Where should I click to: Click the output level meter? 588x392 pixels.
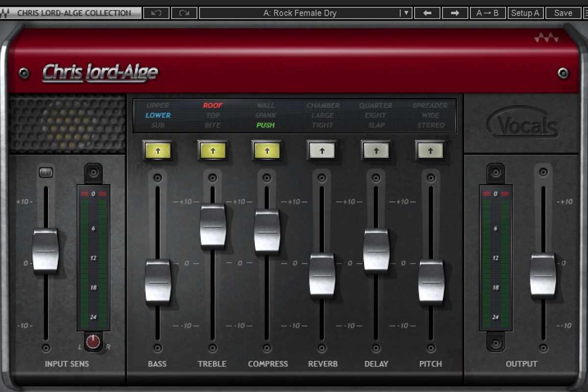coord(496,258)
